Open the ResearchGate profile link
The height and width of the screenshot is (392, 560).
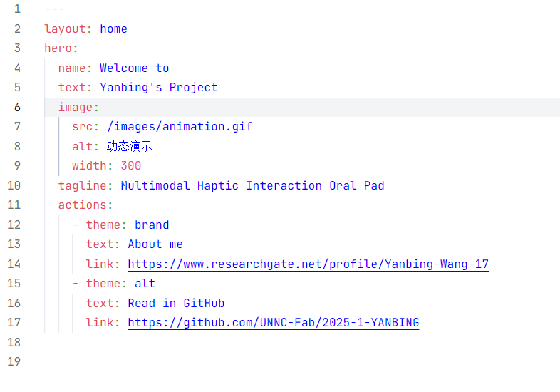[x=308, y=264]
